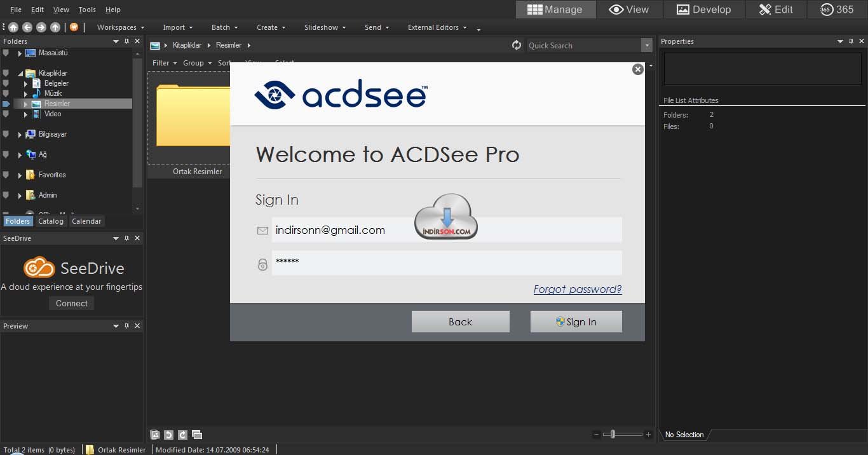This screenshot has height=455, width=868.
Task: Go up one folder level icon
Action: (x=55, y=27)
